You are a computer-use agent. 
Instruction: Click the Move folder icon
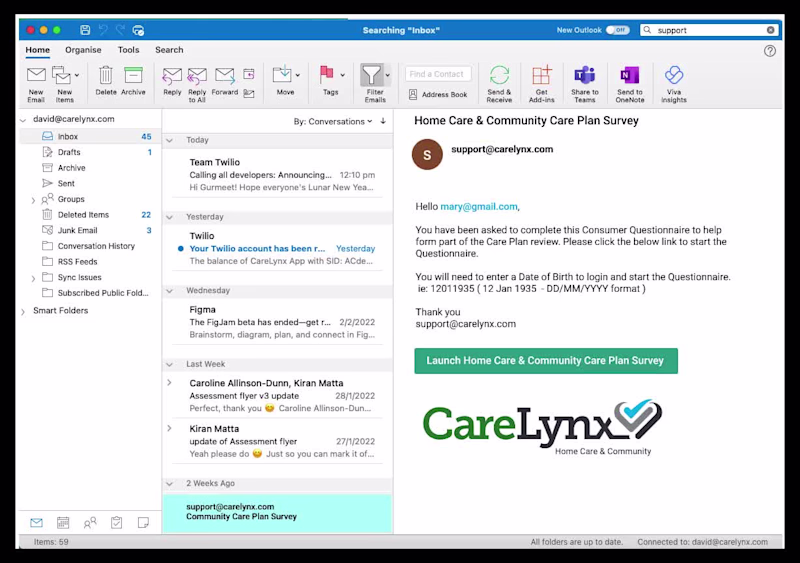(x=282, y=75)
